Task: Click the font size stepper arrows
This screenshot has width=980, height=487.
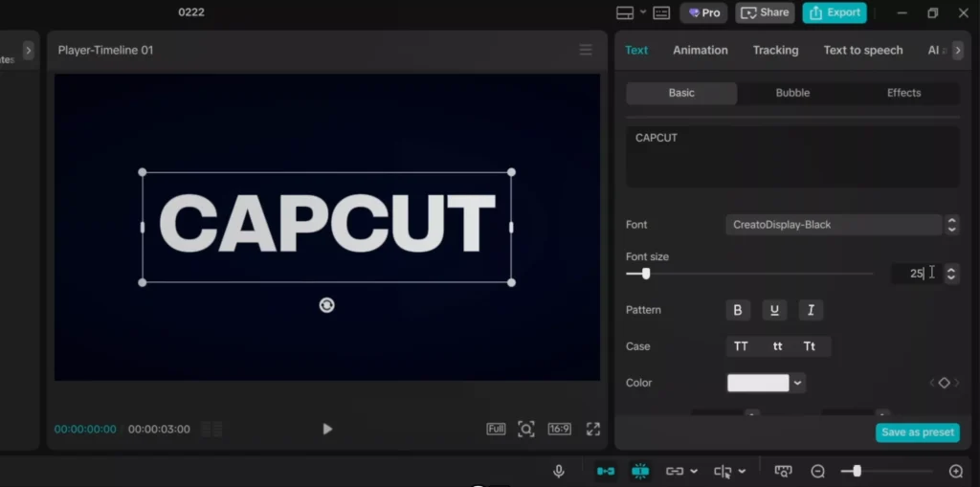Action: click(951, 274)
